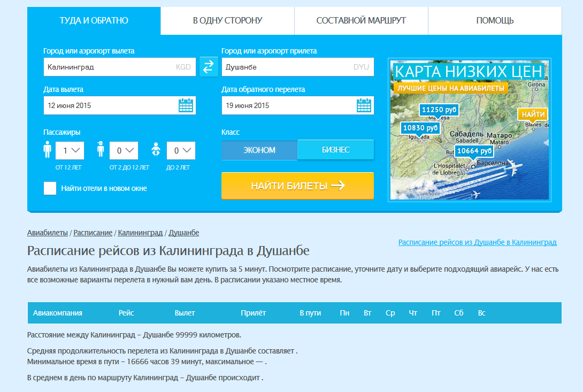Image resolution: width=583 pixels, height=392 pixels.
Task: Click НАЙТИ БИЛЕТЫ search button
Action: (x=297, y=186)
